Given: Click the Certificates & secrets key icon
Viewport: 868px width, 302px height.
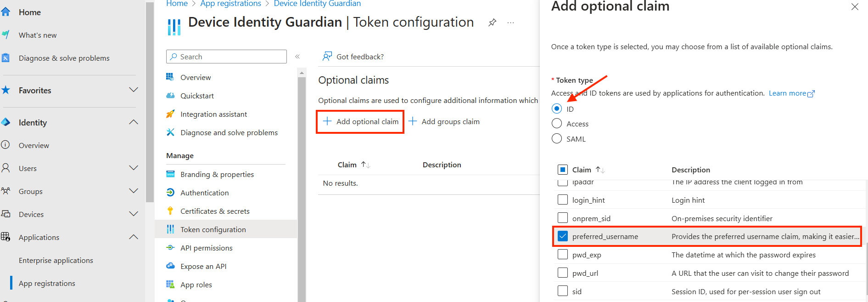Looking at the screenshot, I should tap(170, 211).
